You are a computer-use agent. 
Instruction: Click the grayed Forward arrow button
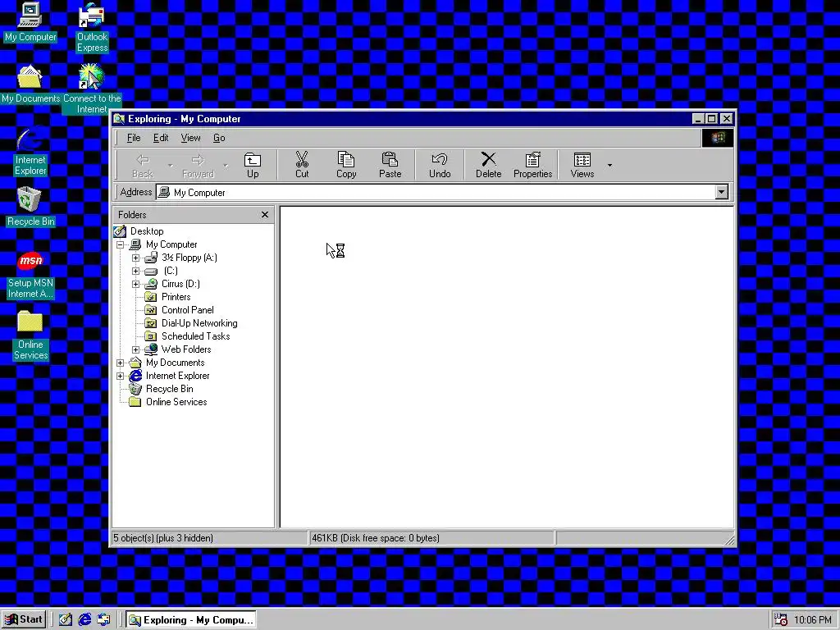(x=198, y=165)
